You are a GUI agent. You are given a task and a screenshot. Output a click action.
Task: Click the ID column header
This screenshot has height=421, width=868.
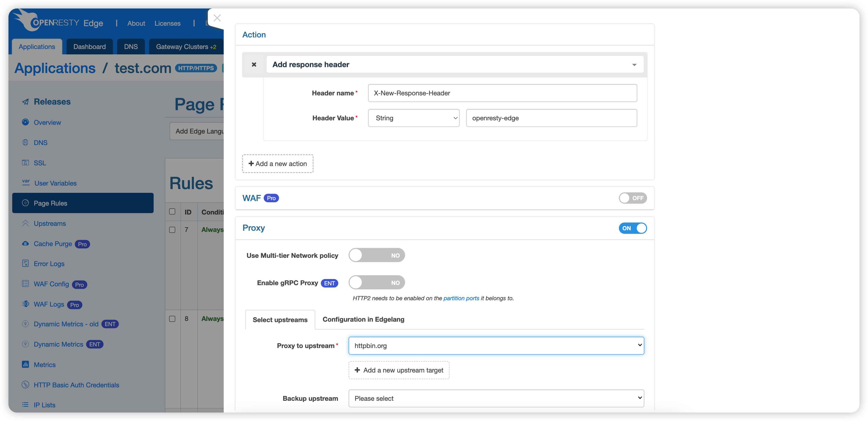click(x=188, y=212)
